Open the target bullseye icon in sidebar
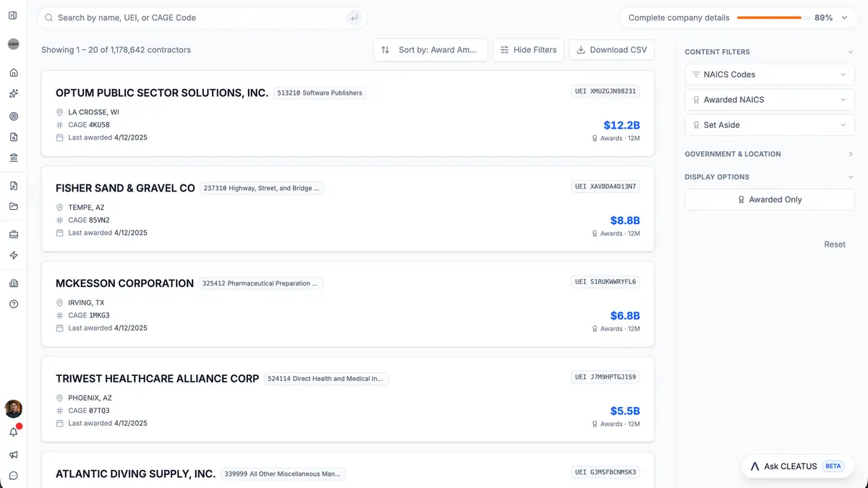This screenshot has width=868, height=488. point(13,116)
